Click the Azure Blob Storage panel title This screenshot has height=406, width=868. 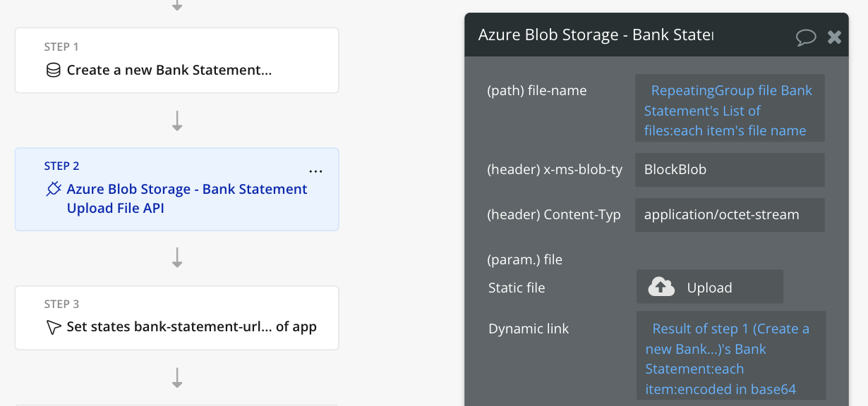[596, 35]
